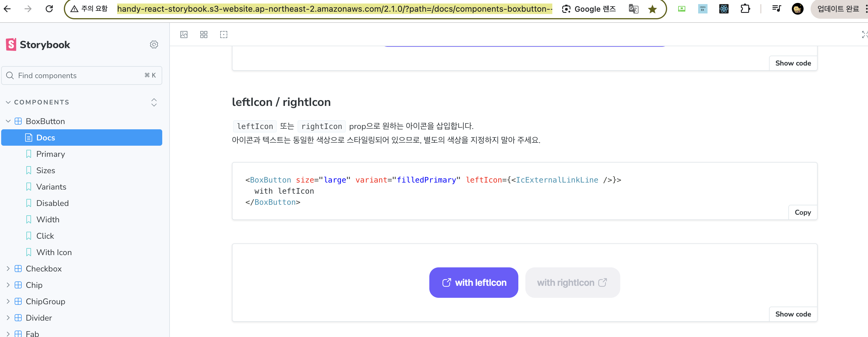Viewport: 868px width, 337px height.
Task: Open Google Translate icon in address bar
Action: tap(633, 9)
